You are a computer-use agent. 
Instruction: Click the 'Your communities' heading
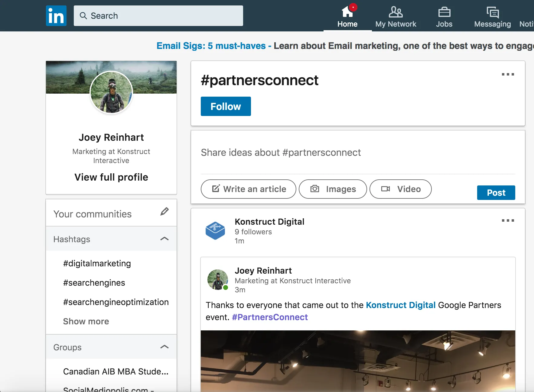pyautogui.click(x=93, y=214)
